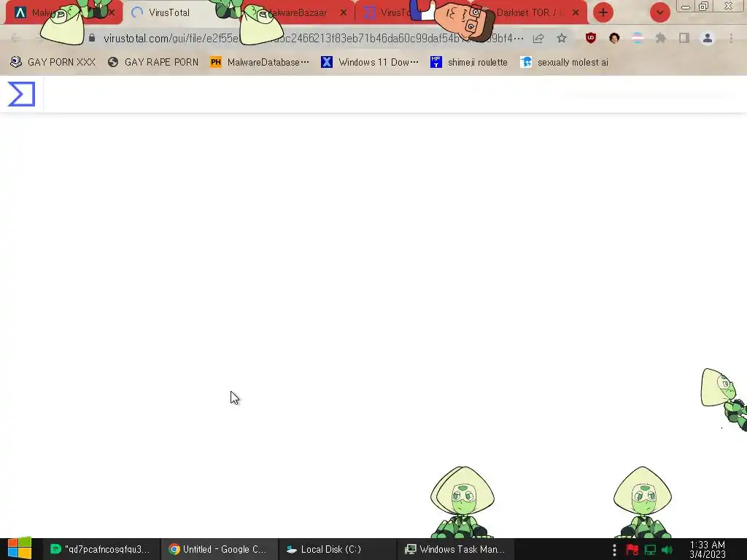Open the shimeji roulette bookmark
The height and width of the screenshot is (560, 747).
click(x=469, y=63)
